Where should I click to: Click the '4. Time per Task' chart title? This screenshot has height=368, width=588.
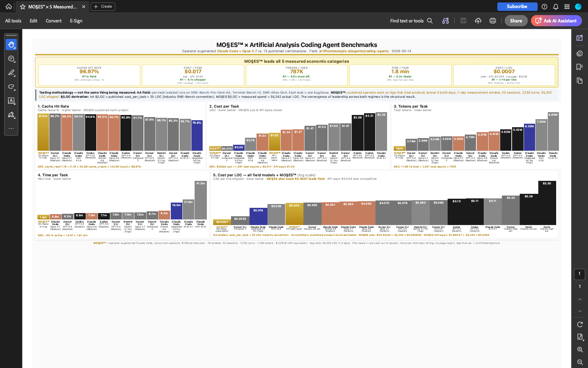(x=53, y=175)
